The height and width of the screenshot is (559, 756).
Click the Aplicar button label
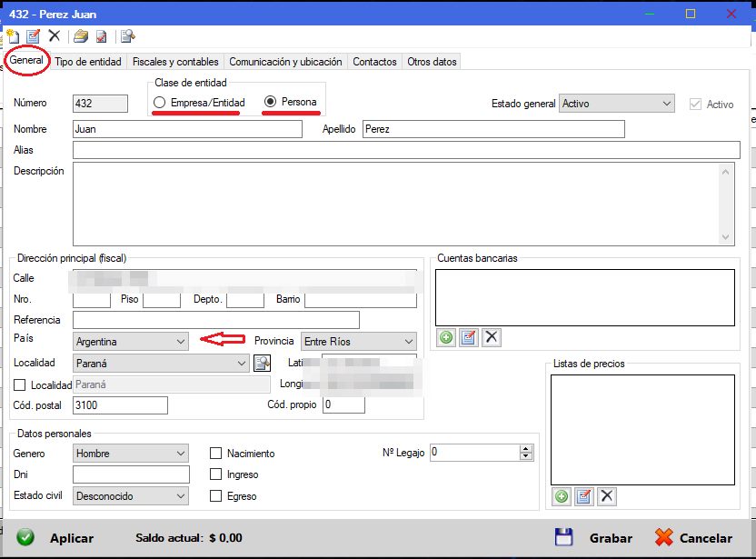click(72, 538)
